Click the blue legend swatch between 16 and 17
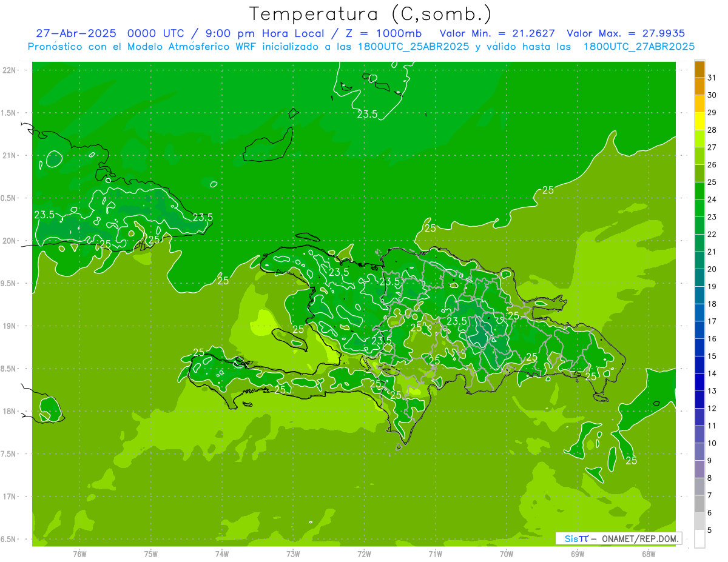 (x=699, y=330)
